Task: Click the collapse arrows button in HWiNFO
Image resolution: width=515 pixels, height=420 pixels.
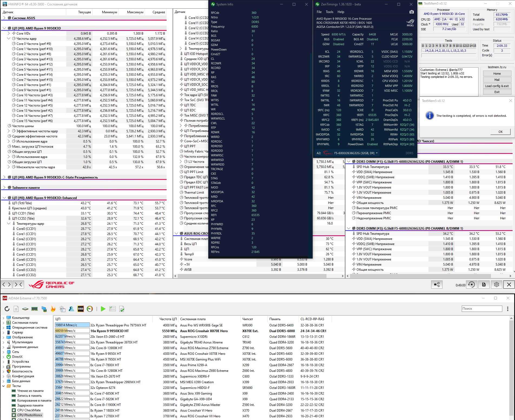Action: (18, 285)
